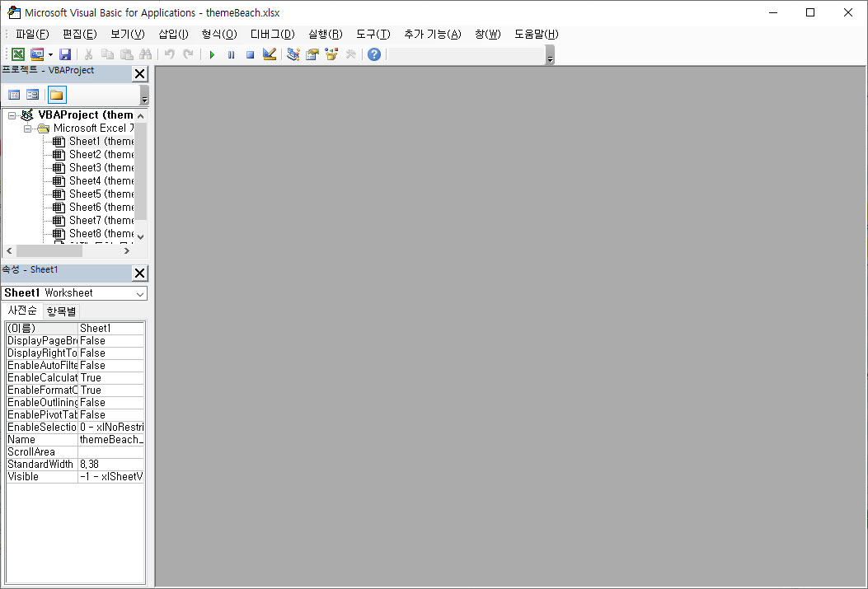The height and width of the screenshot is (589, 868).
Task: Open the Sheet1 Worksheet object dropdown
Action: 140,293
